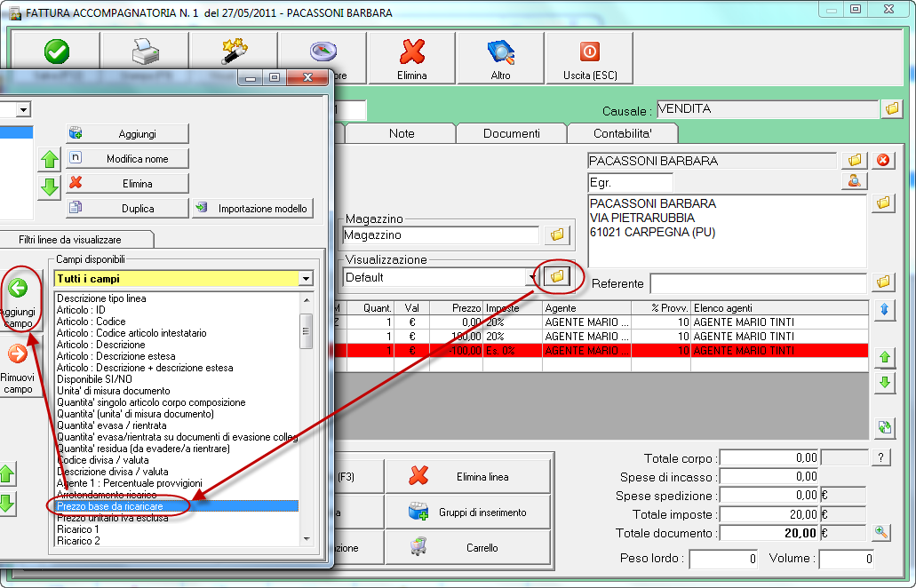Viewport: 916px width, 588px height.
Task: Click blue up-down arrow icon beside table header
Action: [884, 310]
